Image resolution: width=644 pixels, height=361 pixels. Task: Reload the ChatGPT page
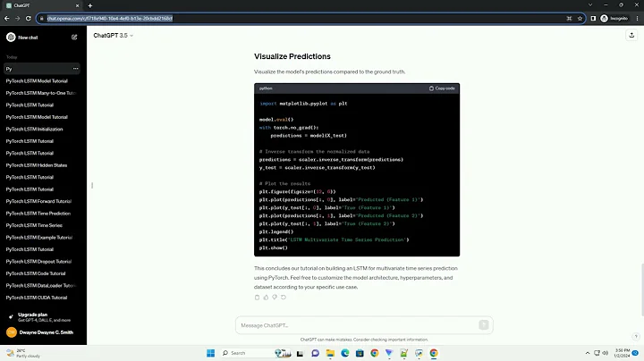tap(29, 19)
